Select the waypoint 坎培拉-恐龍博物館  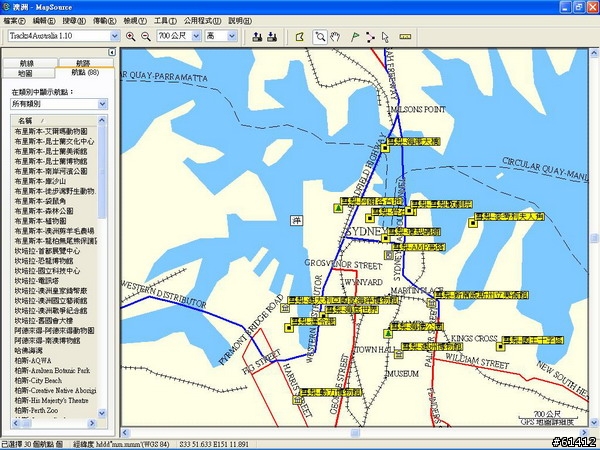44,261
